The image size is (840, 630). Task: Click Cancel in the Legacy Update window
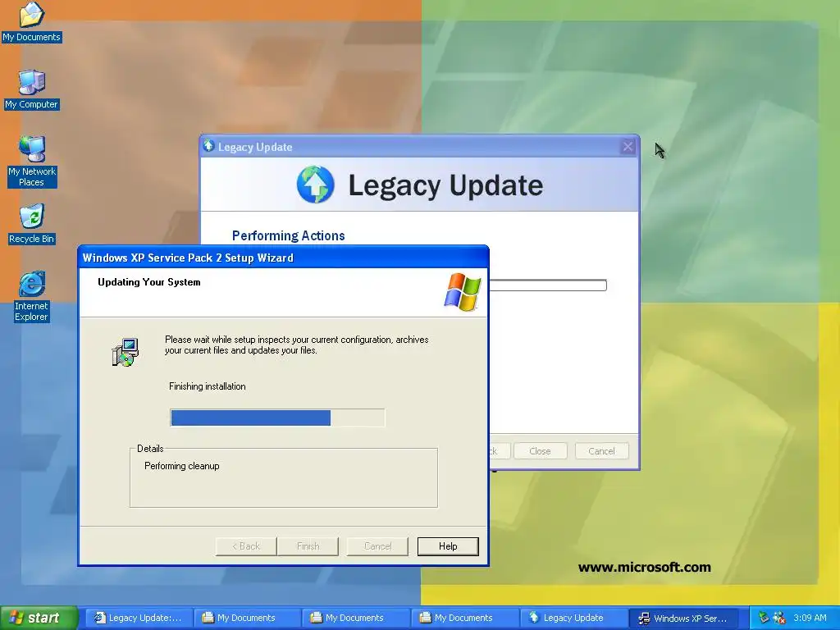[601, 451]
